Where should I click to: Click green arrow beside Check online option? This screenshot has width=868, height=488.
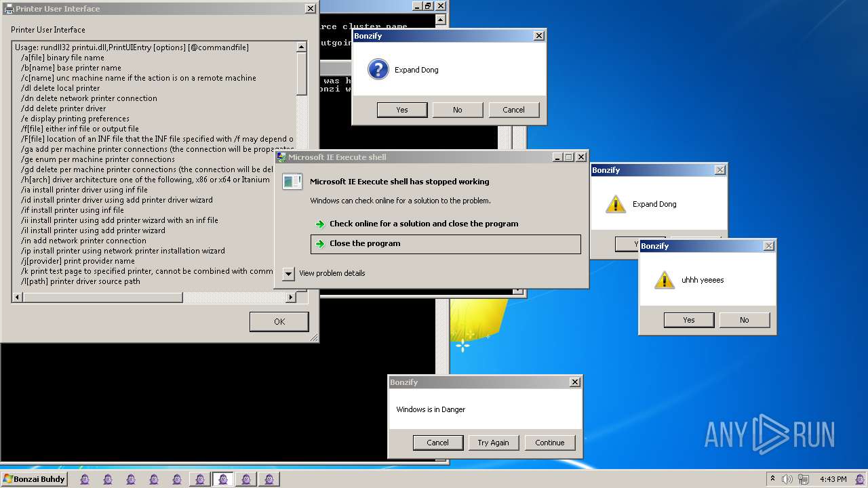[320, 224]
